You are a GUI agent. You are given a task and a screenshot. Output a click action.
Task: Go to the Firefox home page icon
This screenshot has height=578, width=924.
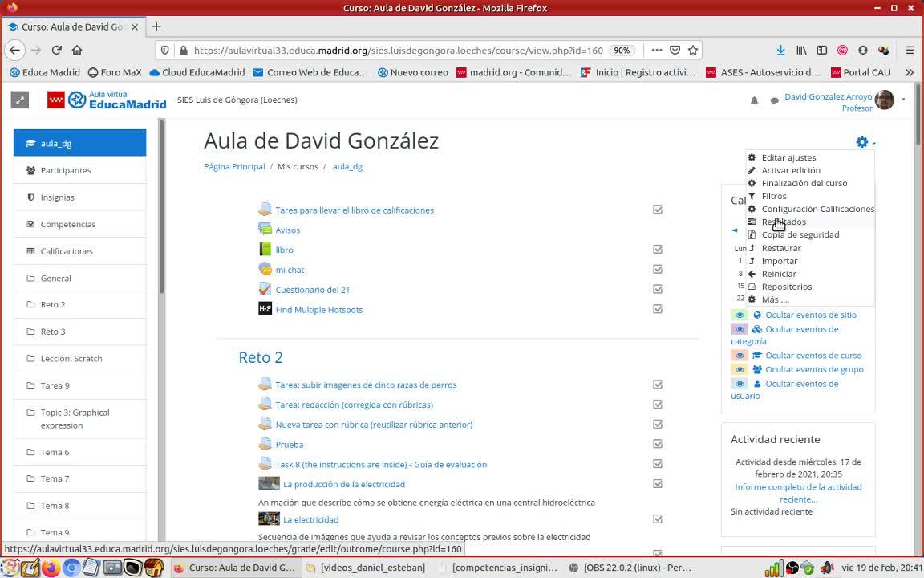point(77,50)
